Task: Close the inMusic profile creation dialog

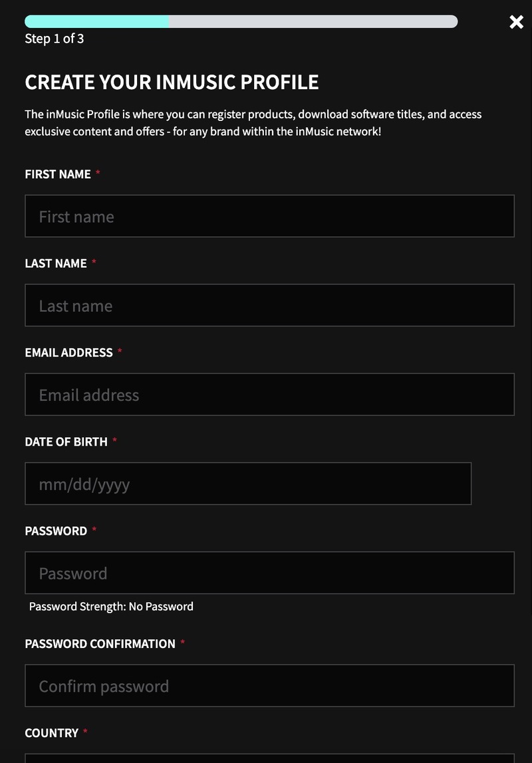Action: [x=516, y=22]
